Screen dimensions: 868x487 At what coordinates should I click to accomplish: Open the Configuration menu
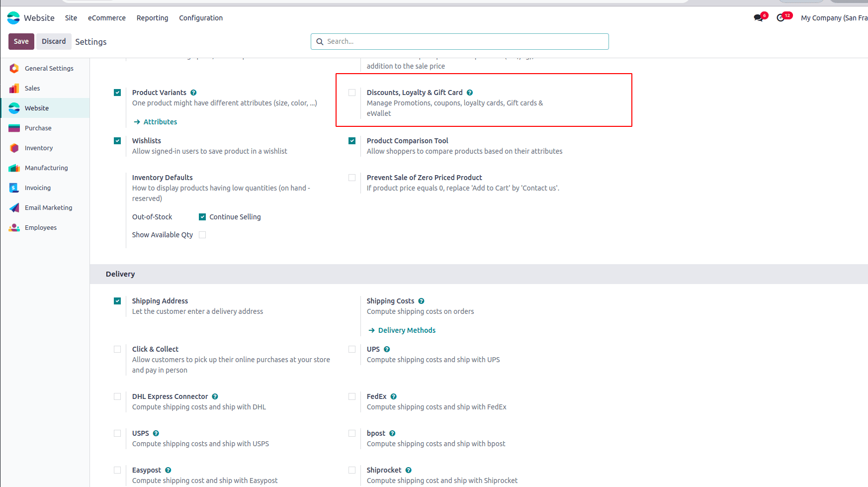[x=201, y=18]
